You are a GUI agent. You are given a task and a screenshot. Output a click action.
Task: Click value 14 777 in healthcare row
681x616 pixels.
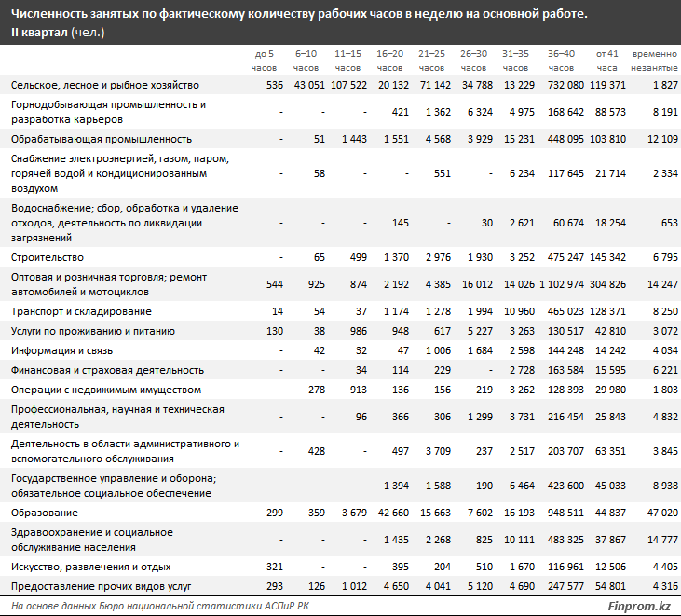click(662, 540)
